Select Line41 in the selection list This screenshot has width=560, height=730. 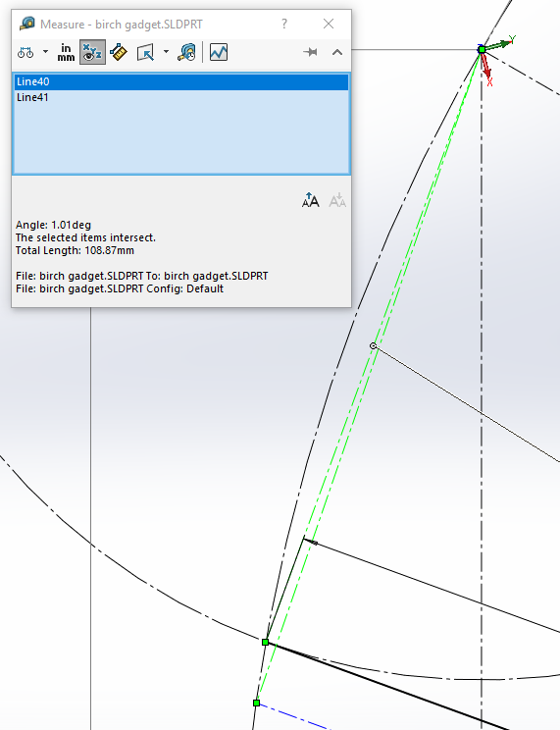(181, 97)
